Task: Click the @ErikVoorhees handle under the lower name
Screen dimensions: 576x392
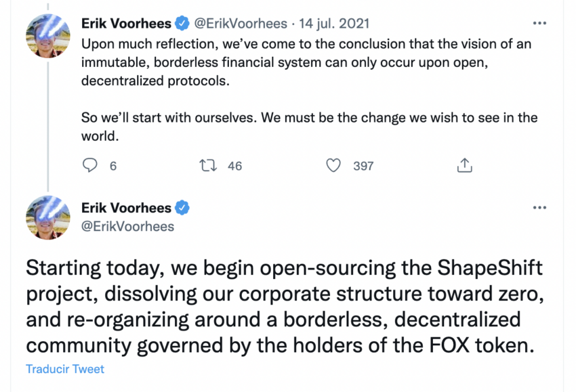Action: point(127,226)
